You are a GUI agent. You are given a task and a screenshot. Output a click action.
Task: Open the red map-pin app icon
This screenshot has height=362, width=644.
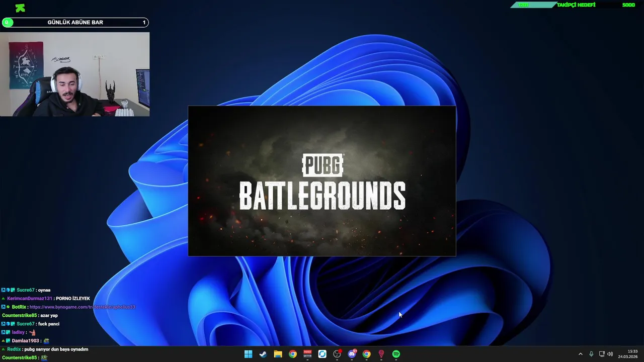381,354
